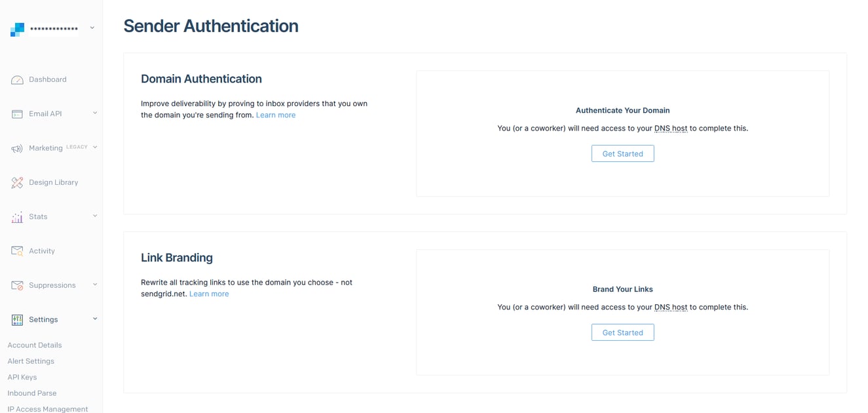
Task: Open Account Details settings
Action: [x=34, y=345]
